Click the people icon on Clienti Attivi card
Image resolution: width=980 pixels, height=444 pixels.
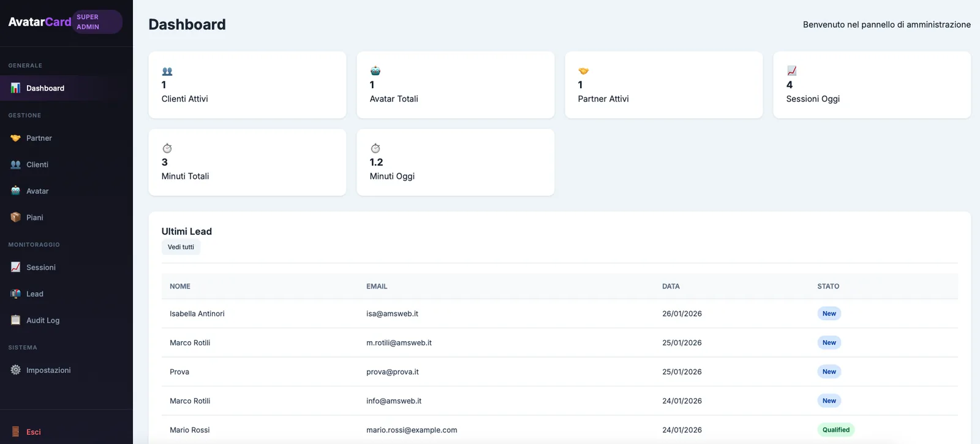(x=167, y=71)
